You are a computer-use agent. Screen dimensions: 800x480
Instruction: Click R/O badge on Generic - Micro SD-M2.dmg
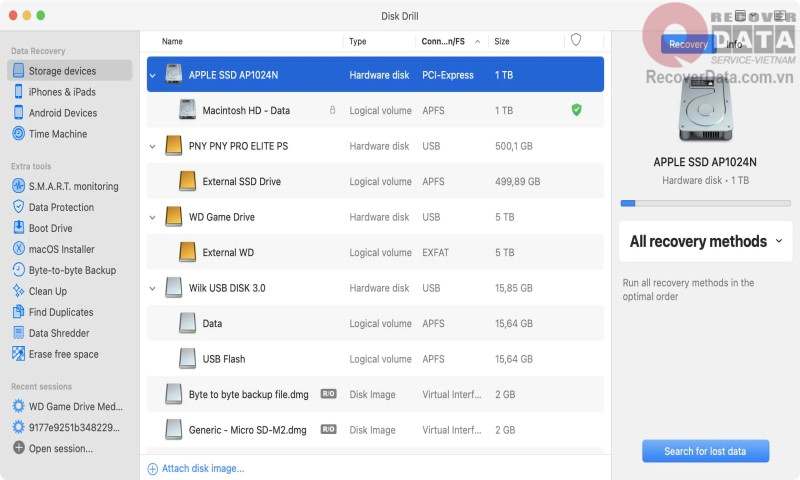328,430
